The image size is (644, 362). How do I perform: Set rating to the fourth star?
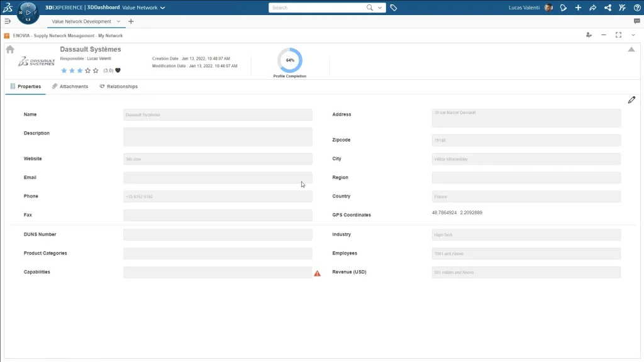87,70
